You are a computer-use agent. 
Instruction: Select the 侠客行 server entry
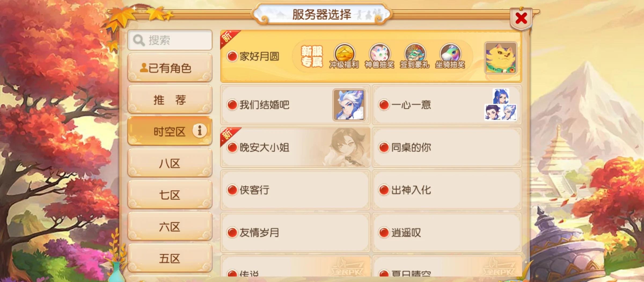click(295, 190)
